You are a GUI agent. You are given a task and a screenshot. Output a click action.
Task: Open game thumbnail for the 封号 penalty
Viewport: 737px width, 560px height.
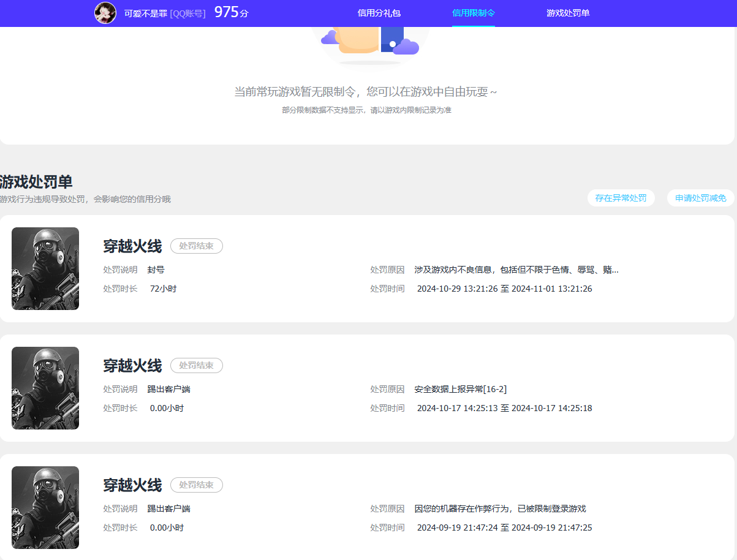click(45, 268)
